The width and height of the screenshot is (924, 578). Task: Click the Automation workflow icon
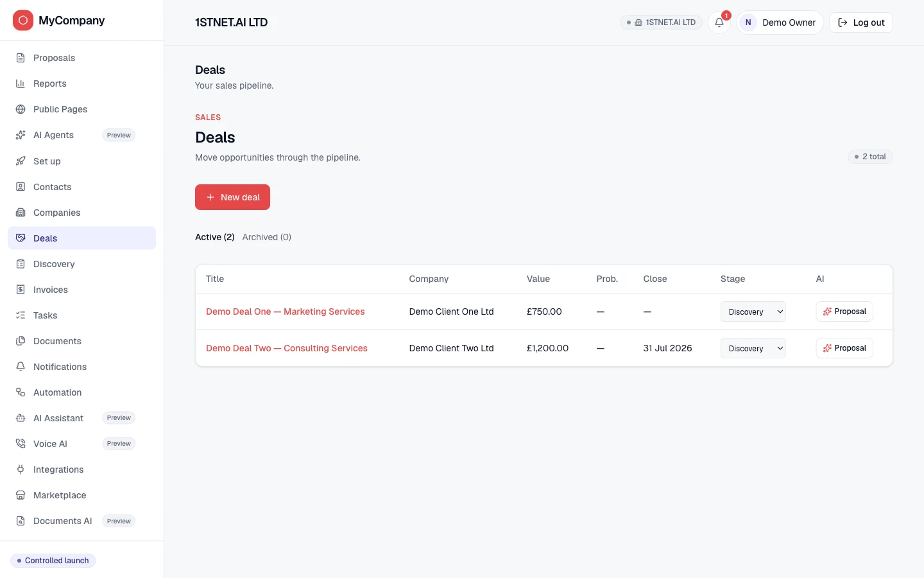21,392
